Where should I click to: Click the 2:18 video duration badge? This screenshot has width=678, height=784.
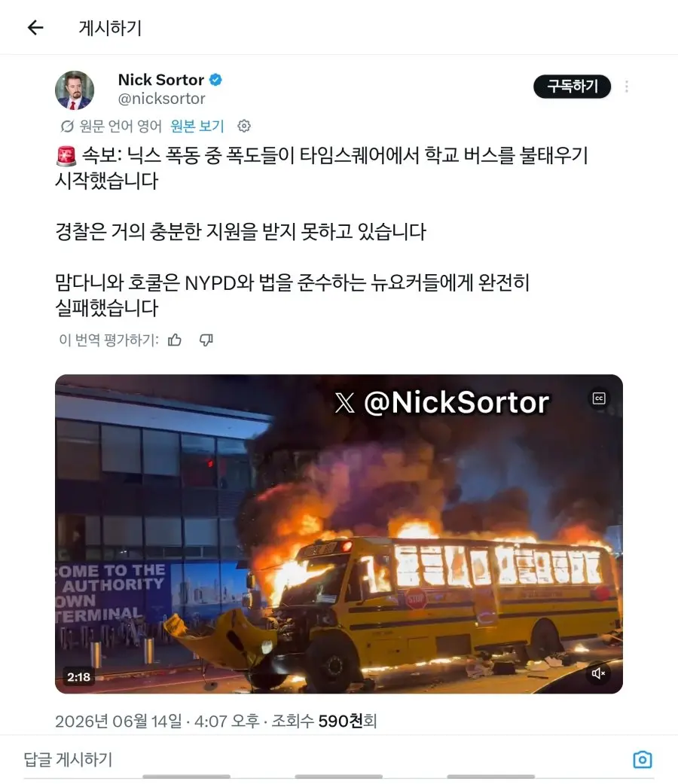point(78,676)
